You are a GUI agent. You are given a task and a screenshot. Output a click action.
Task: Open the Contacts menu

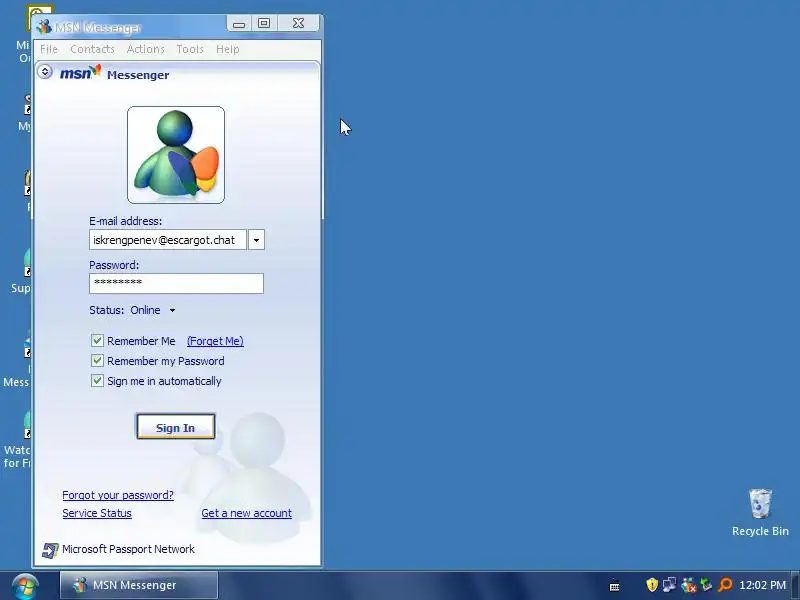92,49
